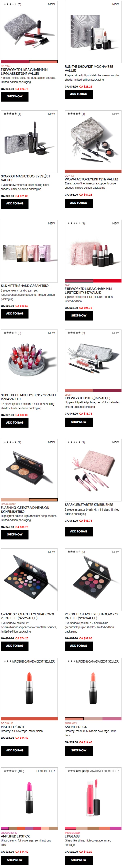The height and width of the screenshot is (868, 122).
Task: Click Shop Now under Satin Lipstick
Action: 79,750
